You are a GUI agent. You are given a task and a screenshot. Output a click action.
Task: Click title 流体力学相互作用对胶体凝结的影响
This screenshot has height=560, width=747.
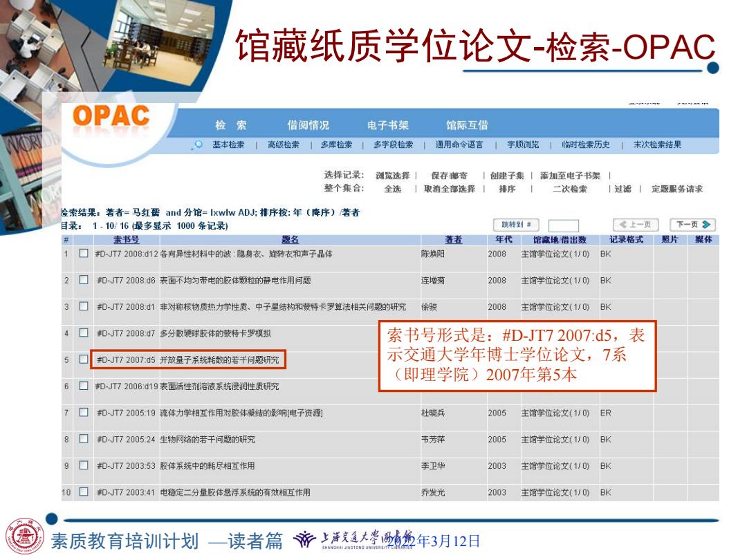click(241, 413)
